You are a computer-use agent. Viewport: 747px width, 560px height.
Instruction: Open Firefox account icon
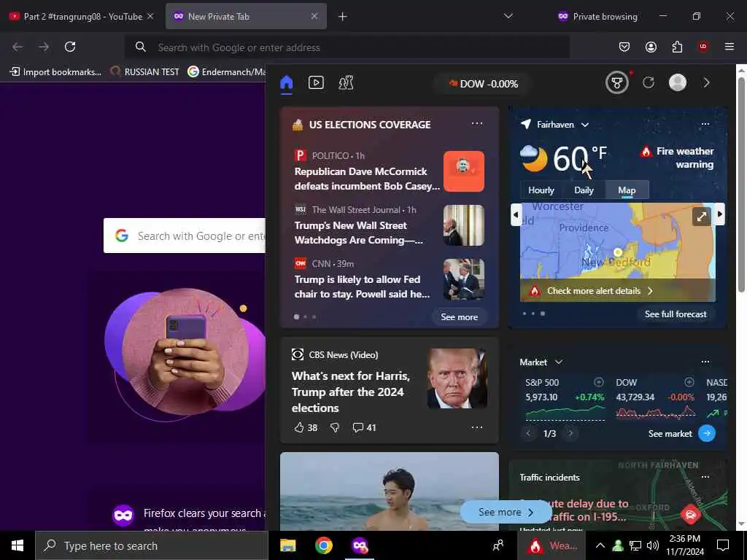[651, 47]
